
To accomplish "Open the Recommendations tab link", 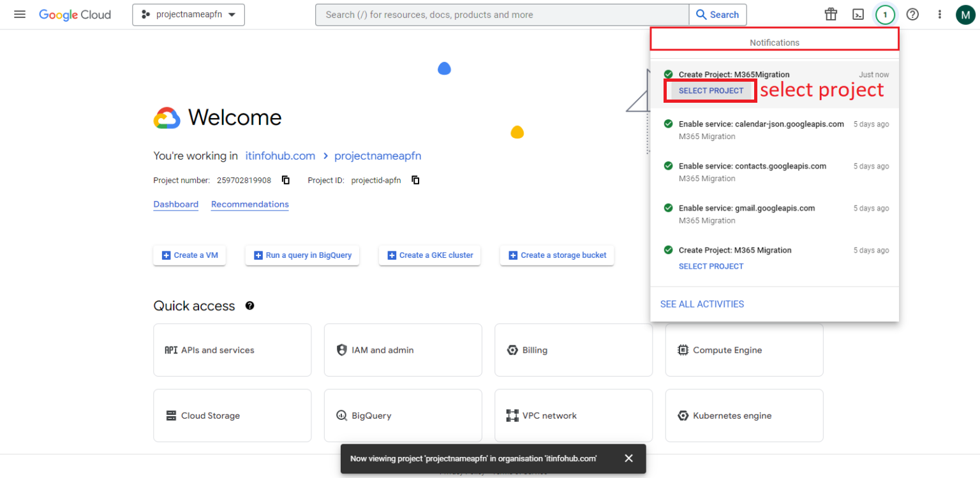I will [x=250, y=204].
